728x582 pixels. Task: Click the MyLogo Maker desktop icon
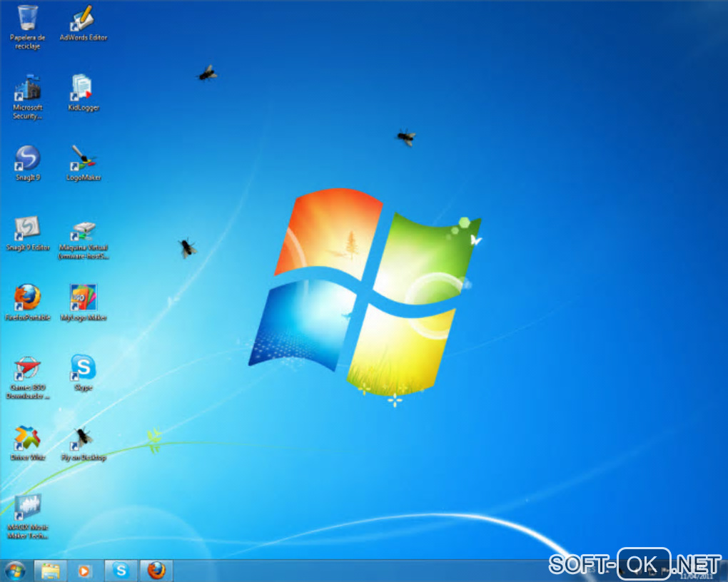84,303
